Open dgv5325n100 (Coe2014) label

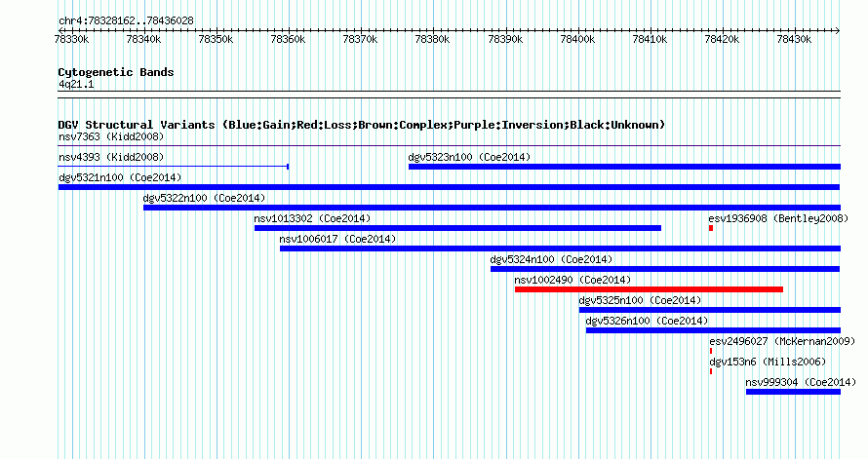[x=640, y=300]
